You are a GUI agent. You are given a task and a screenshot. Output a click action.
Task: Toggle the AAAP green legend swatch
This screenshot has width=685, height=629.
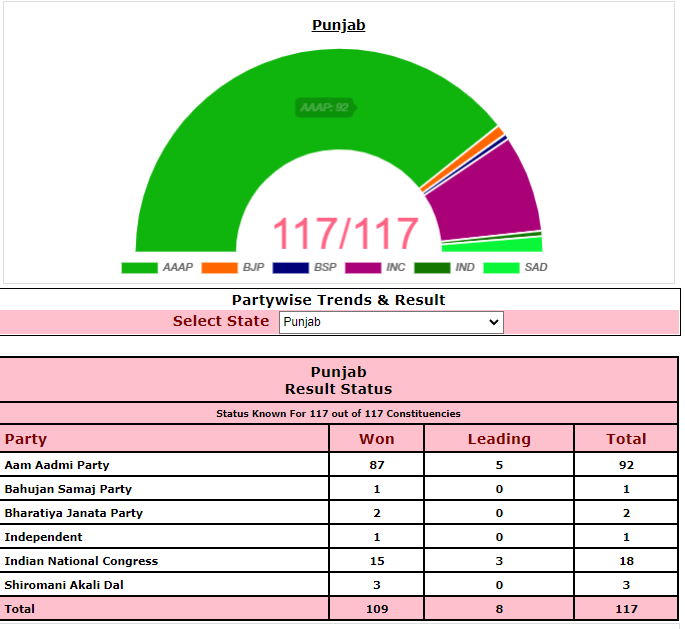pos(139,268)
